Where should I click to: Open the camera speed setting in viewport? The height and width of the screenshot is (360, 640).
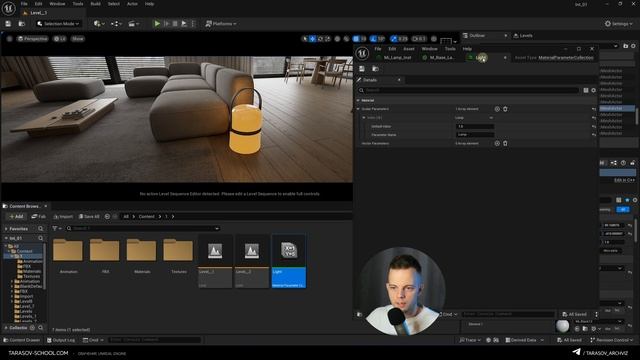pos(419,39)
